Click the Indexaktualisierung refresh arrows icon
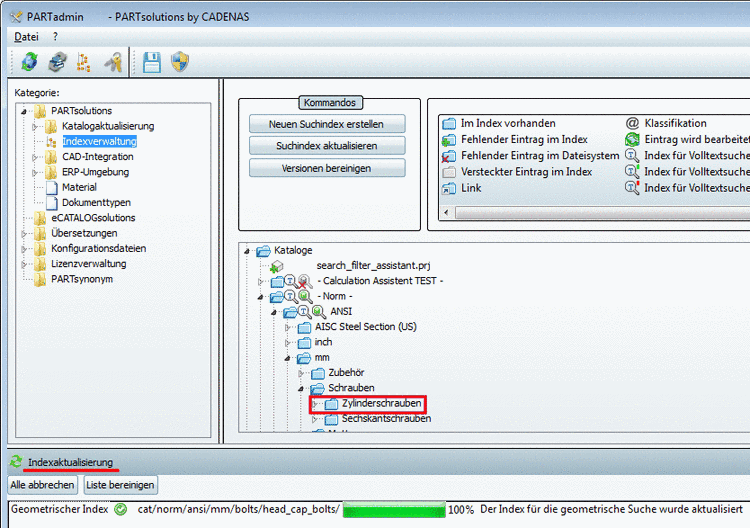The height and width of the screenshot is (528, 750). [16, 462]
